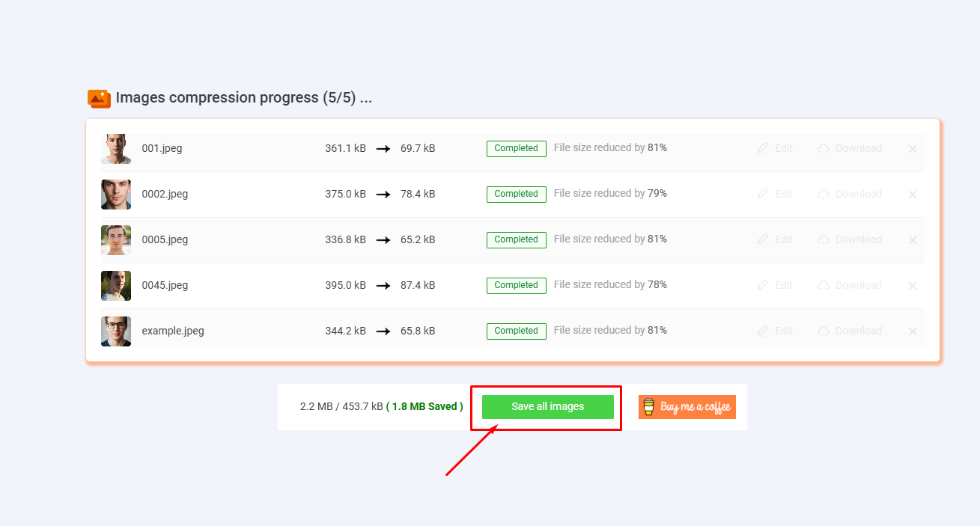Remove 0002.jpeg with its X icon
Image resolution: width=980 pixels, height=526 pixels.
pos(913,195)
